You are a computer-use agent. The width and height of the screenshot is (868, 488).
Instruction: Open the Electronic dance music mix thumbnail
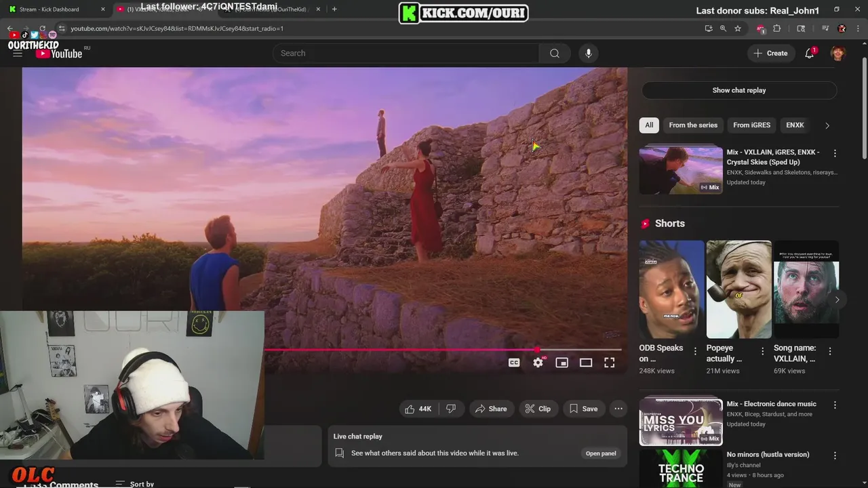(681, 422)
